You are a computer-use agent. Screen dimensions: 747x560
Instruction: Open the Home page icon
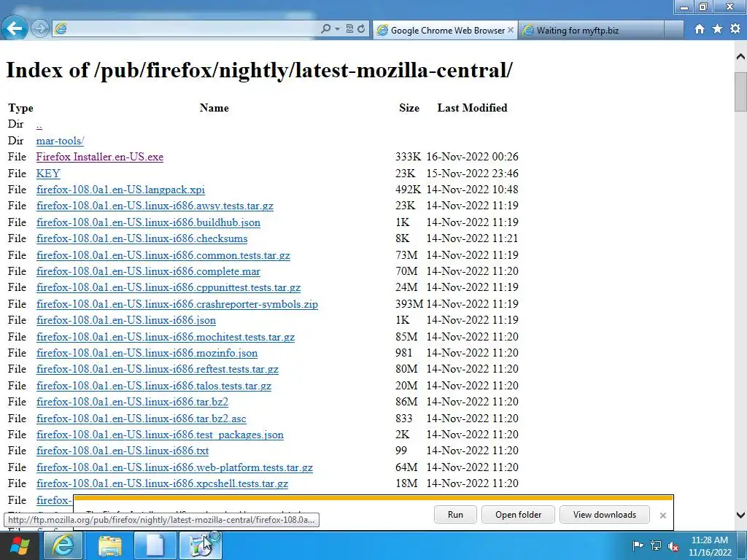[x=700, y=29]
